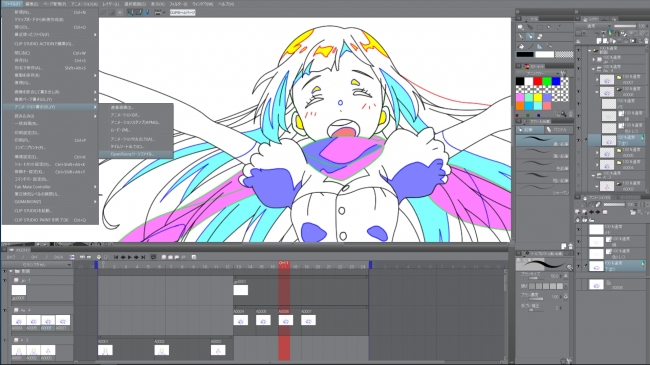650x365 pixels.
Task: Select the pencil tool in tool palette
Action: tap(530, 36)
